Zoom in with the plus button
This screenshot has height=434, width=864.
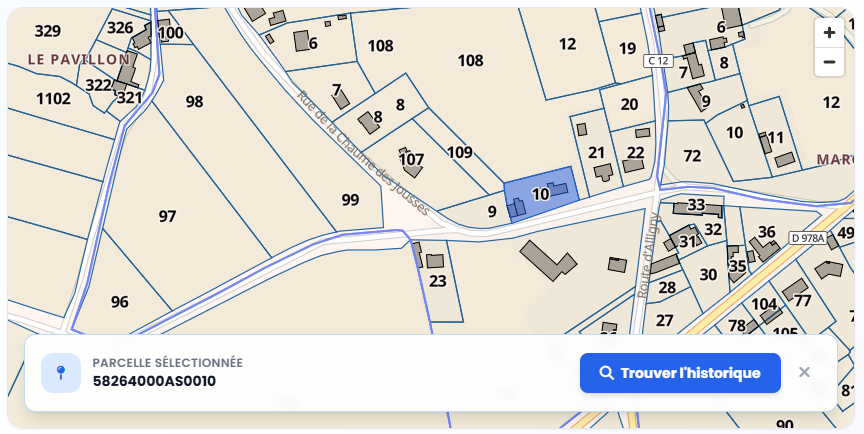pyautogui.click(x=829, y=33)
